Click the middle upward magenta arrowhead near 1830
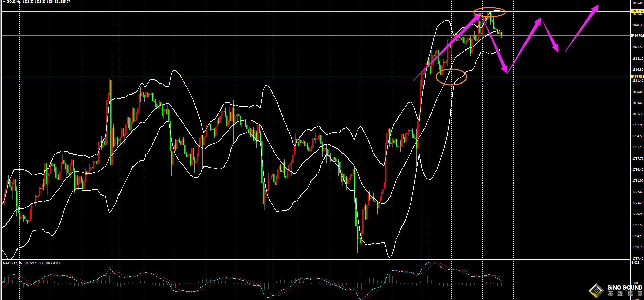The image size is (644, 300). point(538,21)
